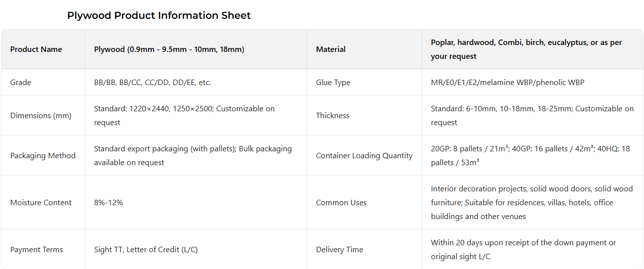644x269 pixels.
Task: Click the BB/BB, BB/CC grade values
Action: point(152,83)
